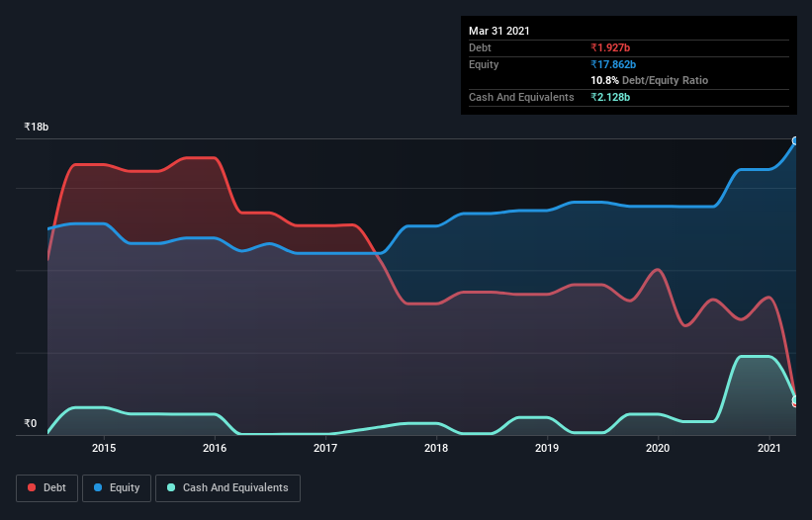Click the blue Equity legend dot
Viewport: 812px width, 520px height.
98,487
